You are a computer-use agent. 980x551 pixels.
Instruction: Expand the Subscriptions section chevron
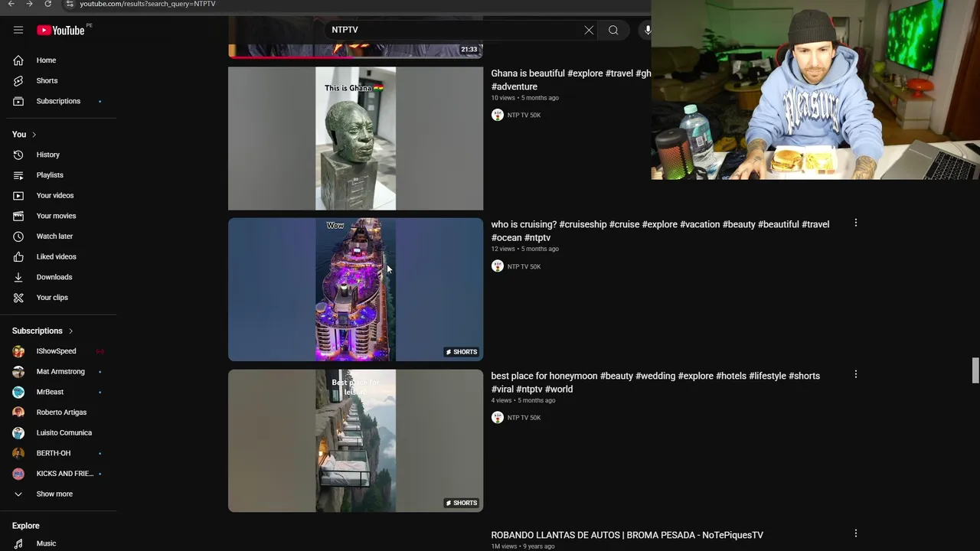tap(70, 331)
